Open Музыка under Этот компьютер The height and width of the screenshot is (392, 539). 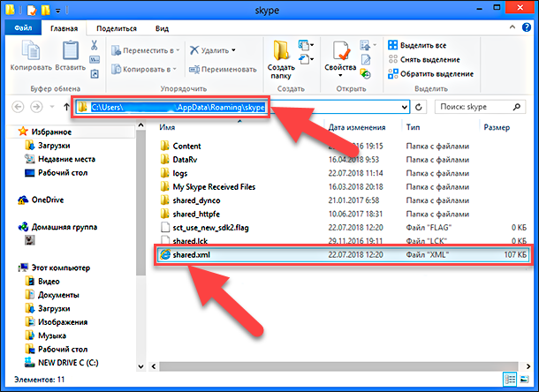tap(45, 335)
